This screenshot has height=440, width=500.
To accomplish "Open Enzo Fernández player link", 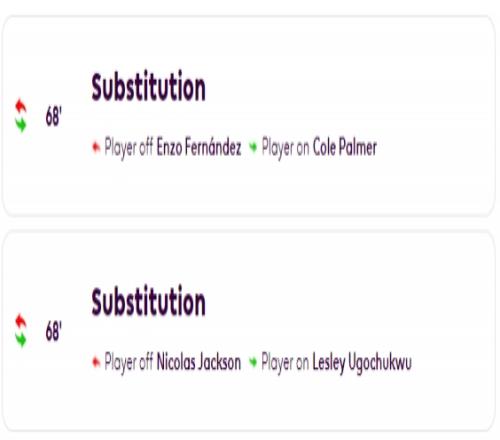I will (x=199, y=147).
